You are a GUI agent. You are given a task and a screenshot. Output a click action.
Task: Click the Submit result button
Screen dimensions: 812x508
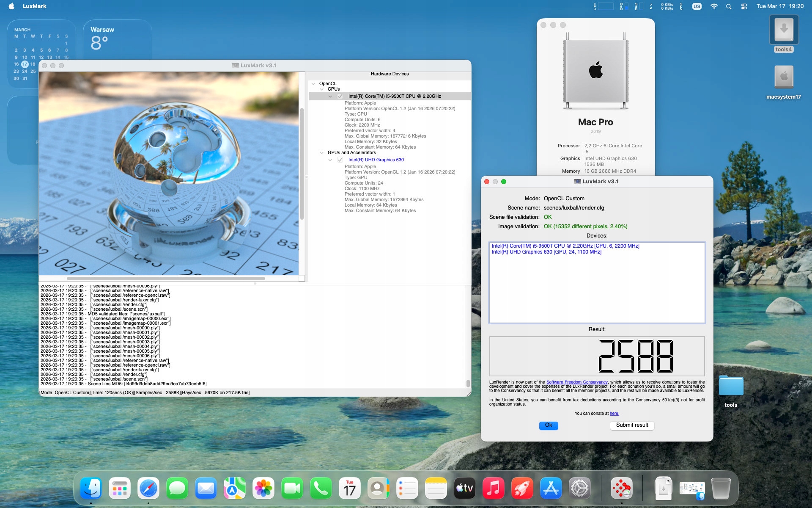coord(632,425)
